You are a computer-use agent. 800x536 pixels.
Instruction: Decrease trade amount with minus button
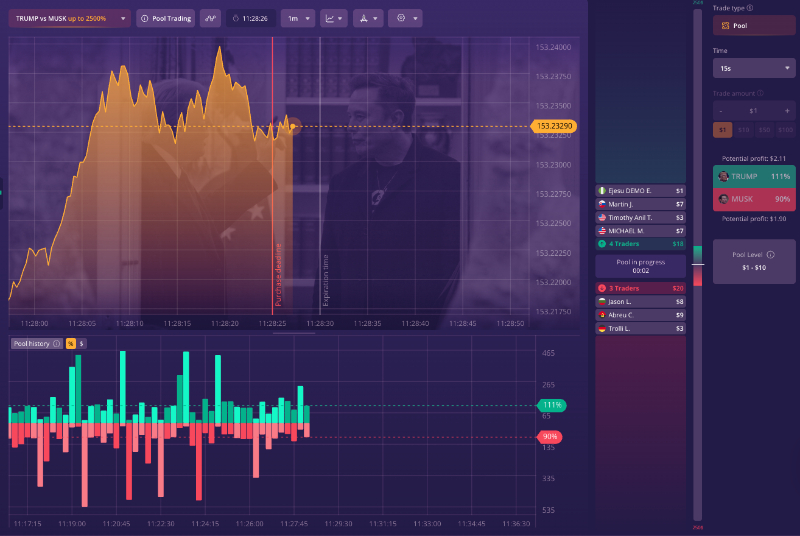[720, 110]
